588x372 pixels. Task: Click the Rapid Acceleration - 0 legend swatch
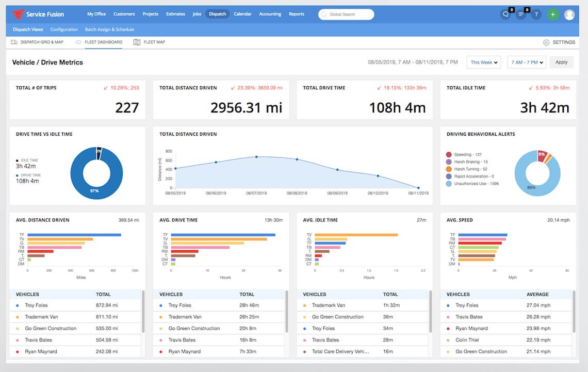[x=449, y=176]
